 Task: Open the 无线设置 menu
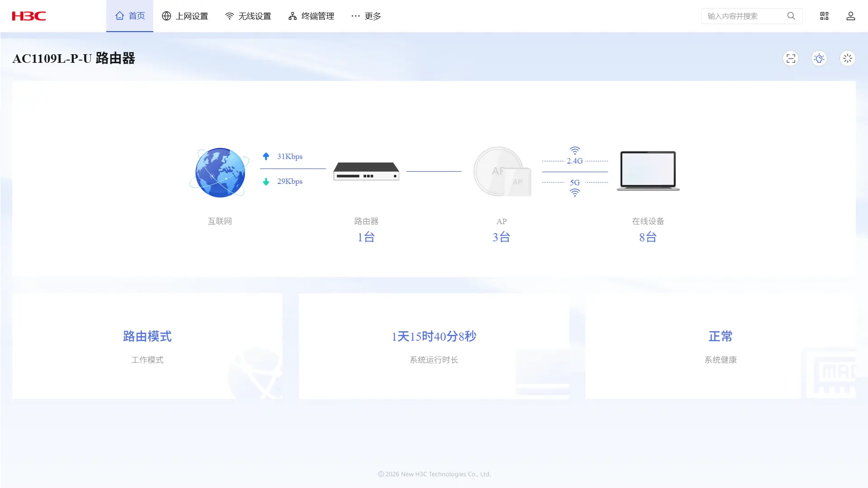click(x=248, y=16)
